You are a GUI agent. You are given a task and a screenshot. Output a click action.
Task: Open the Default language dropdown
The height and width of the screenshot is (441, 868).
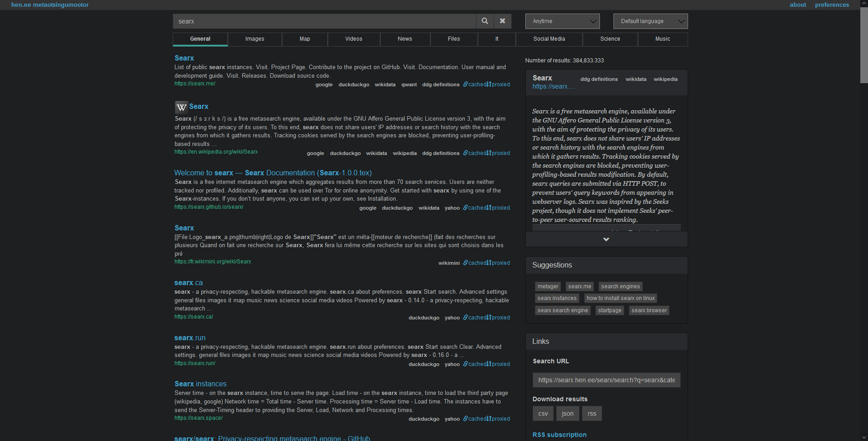650,21
